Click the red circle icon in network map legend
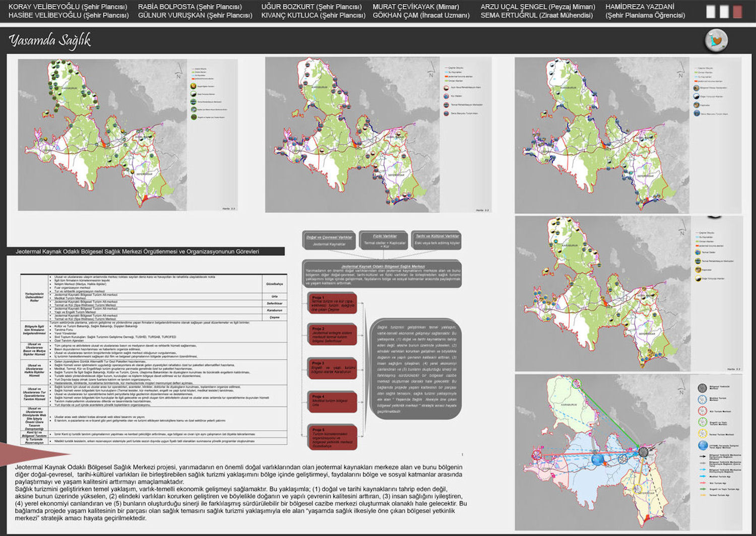The height and width of the screenshot is (536, 756). click(x=703, y=411)
